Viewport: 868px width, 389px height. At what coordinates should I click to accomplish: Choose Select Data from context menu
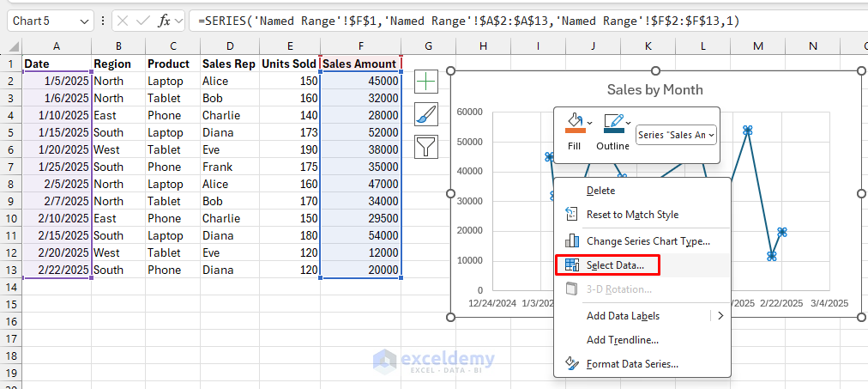click(x=615, y=265)
